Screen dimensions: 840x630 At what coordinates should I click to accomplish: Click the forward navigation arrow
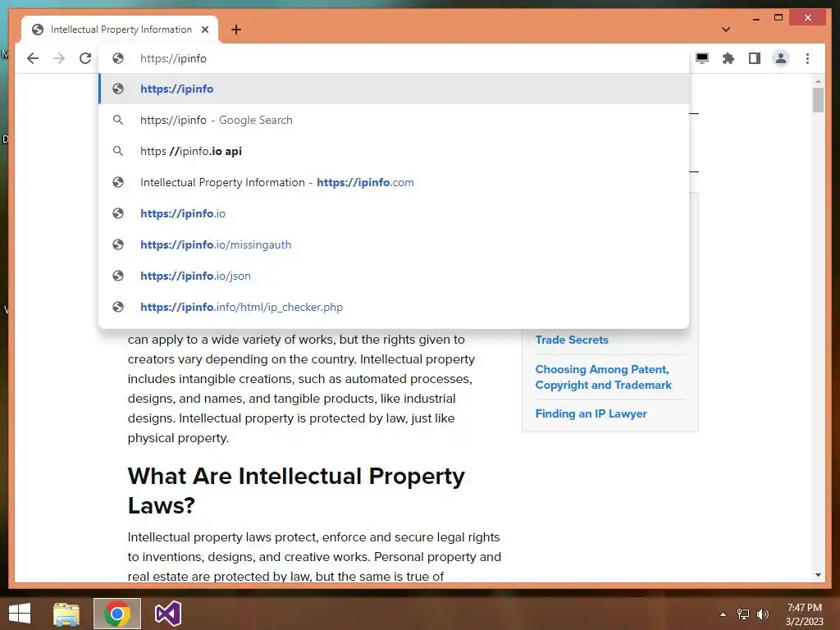click(x=59, y=58)
